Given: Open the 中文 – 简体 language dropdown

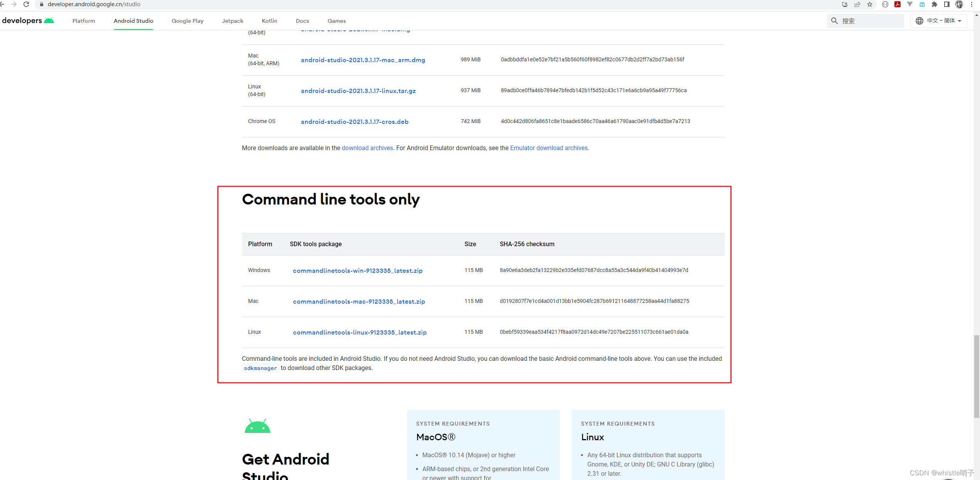Looking at the screenshot, I should [938, 21].
